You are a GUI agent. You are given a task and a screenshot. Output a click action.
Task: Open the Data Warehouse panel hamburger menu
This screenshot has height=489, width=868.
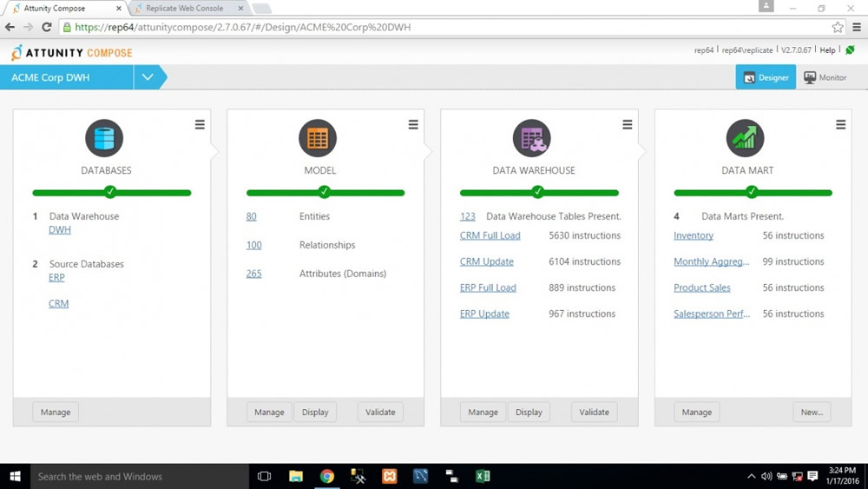[628, 124]
